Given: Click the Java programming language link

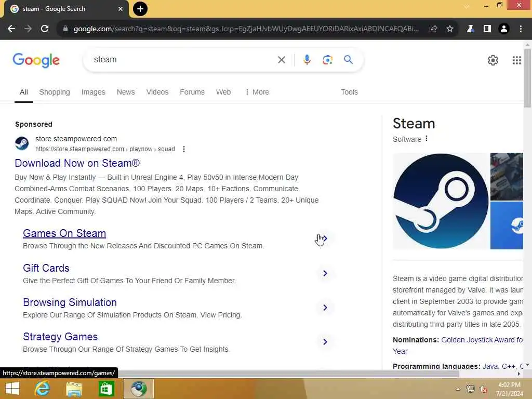Looking at the screenshot, I should (490, 366).
